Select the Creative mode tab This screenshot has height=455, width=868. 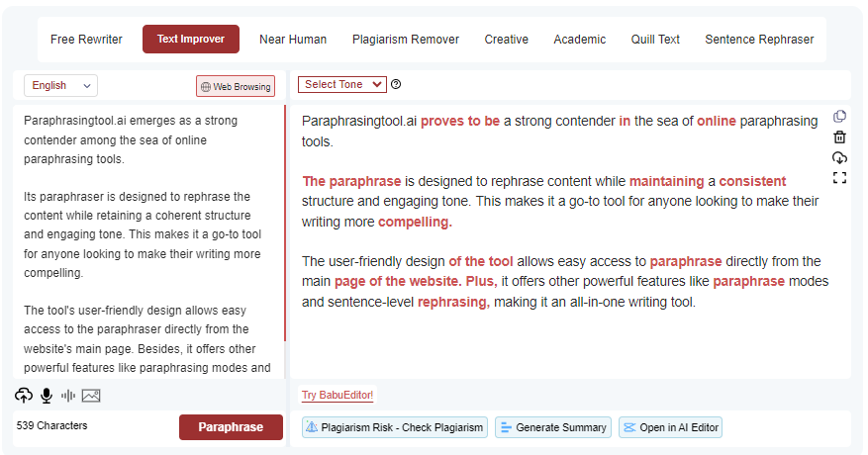(x=507, y=40)
